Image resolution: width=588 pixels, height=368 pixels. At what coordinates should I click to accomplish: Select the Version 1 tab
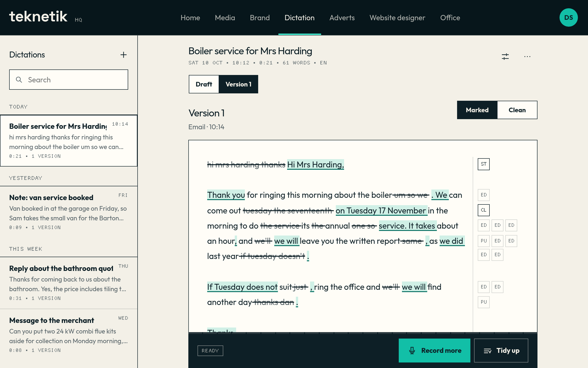(238, 84)
